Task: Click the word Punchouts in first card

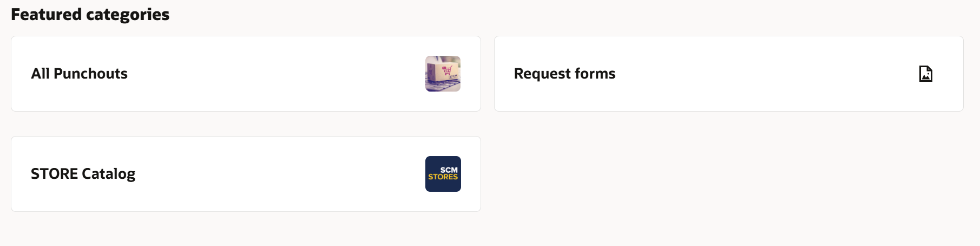Action: coord(90,74)
